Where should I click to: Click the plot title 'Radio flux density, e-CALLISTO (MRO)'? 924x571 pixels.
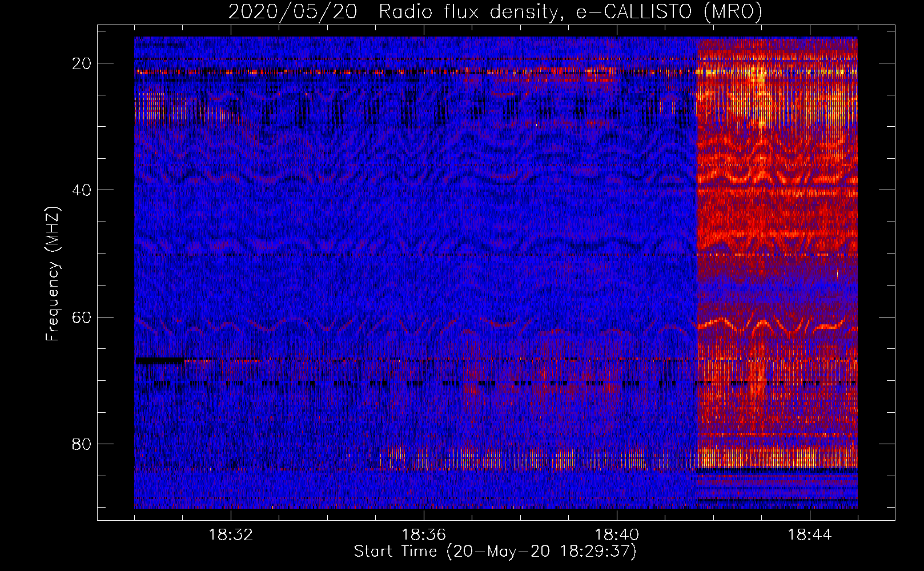[571, 11]
